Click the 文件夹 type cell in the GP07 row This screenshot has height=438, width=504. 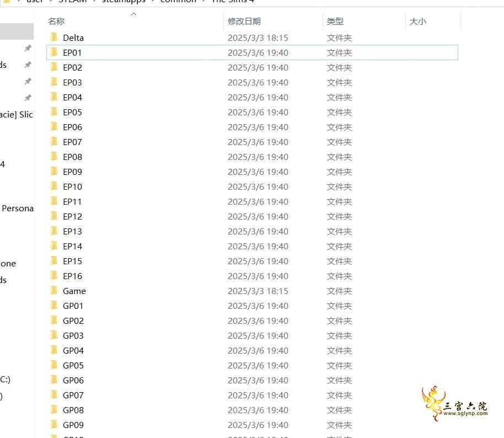[339, 395]
